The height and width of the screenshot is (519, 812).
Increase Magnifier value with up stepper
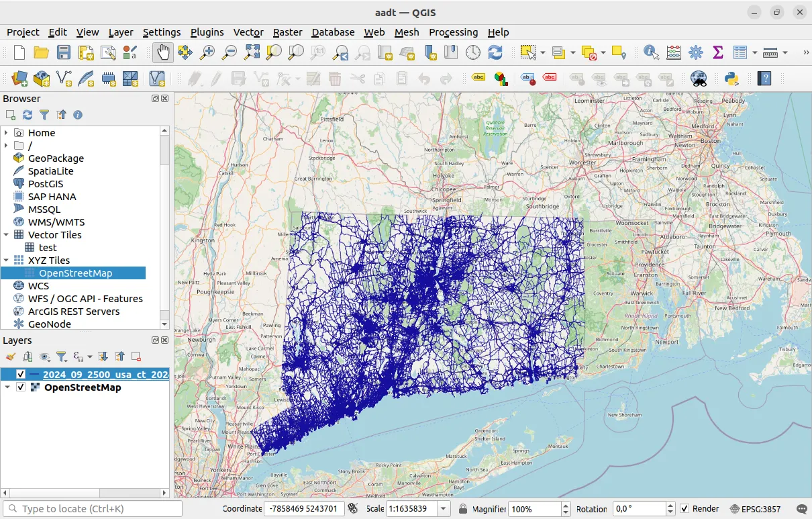point(566,506)
